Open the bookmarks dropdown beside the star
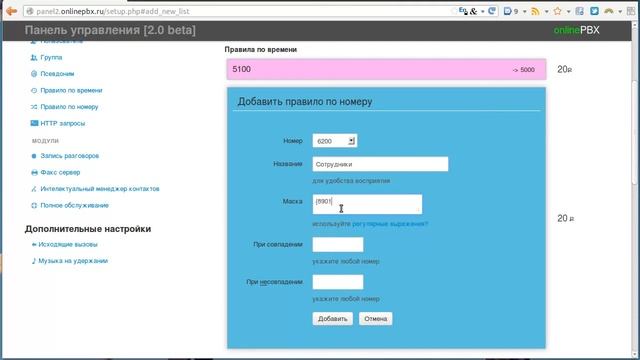 [568, 11]
